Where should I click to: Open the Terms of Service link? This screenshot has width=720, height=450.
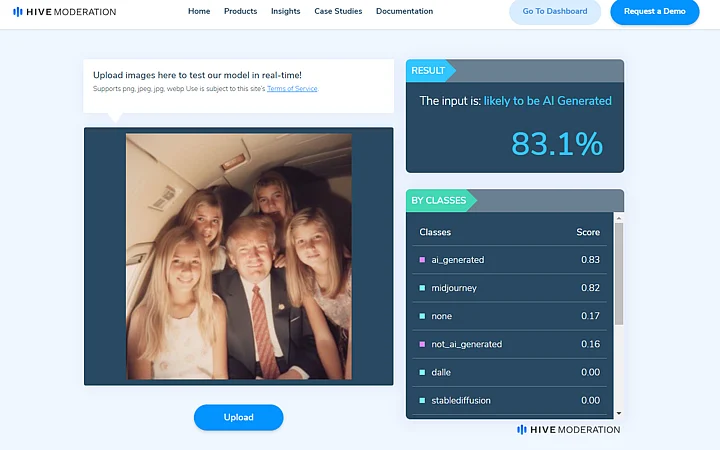click(292, 89)
